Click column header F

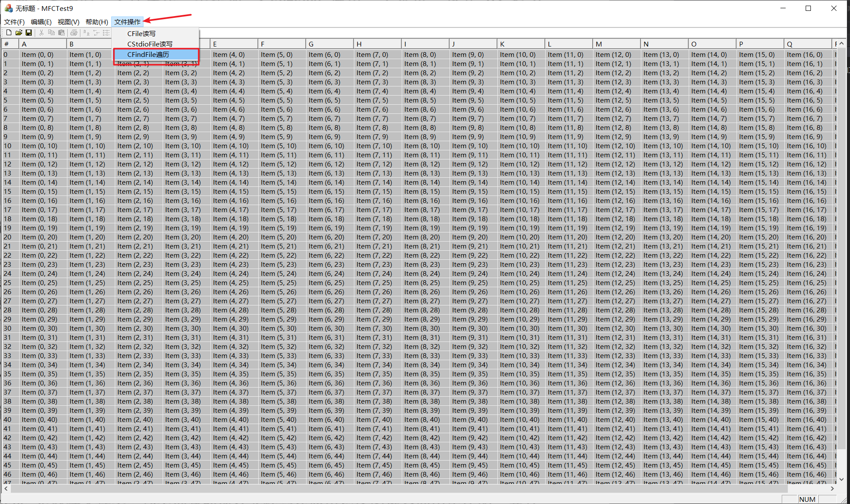281,44
